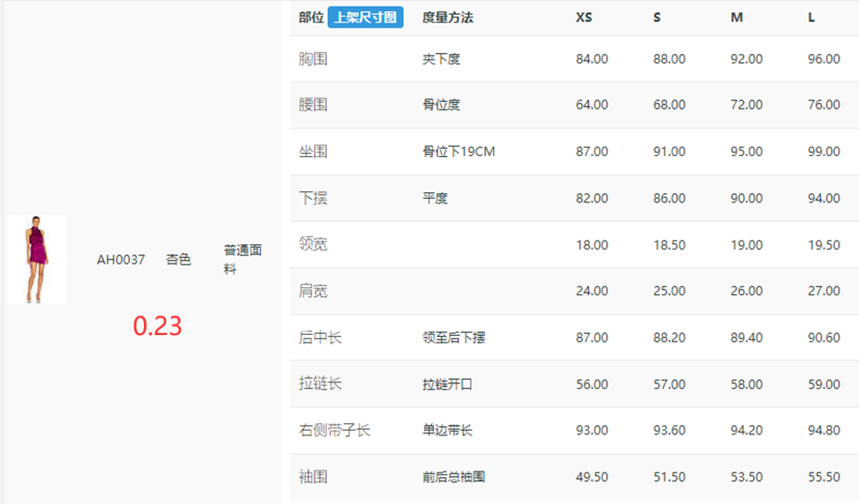Click the 腰围 L value 76.00
The image size is (859, 504).
click(x=824, y=105)
